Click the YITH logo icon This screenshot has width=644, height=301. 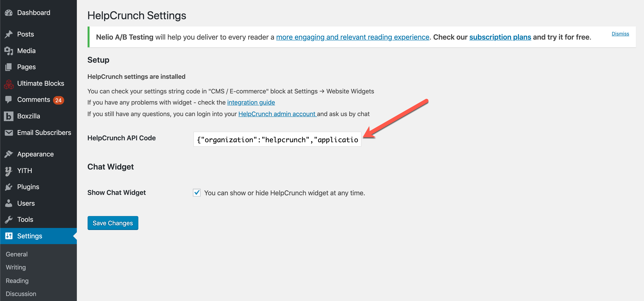click(9, 171)
